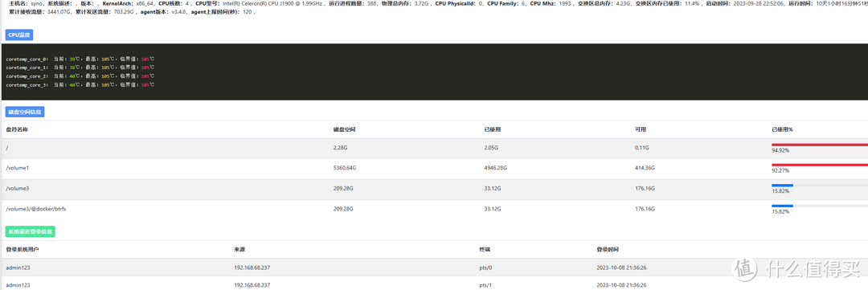Click the red 92.27% usage bar for /volume1
The image size is (868, 290).
[x=820, y=165]
